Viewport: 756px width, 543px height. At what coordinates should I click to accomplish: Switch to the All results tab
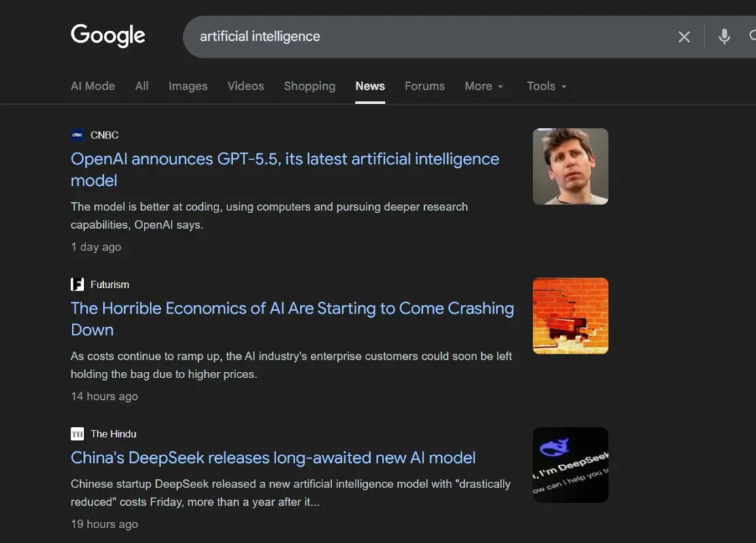(142, 86)
